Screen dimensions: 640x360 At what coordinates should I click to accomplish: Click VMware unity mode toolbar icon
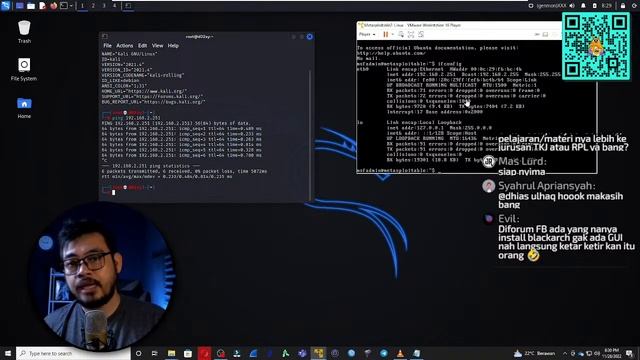click(421, 35)
